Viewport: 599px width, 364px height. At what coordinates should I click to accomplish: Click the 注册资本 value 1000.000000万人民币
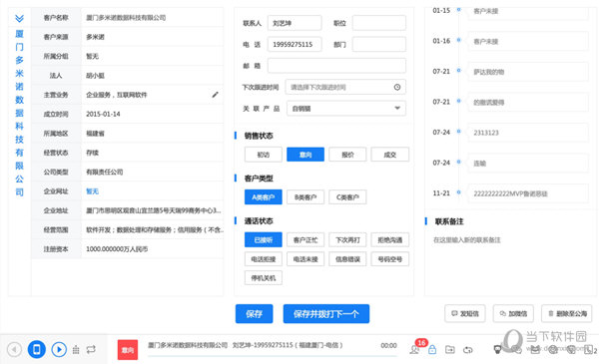point(117,248)
